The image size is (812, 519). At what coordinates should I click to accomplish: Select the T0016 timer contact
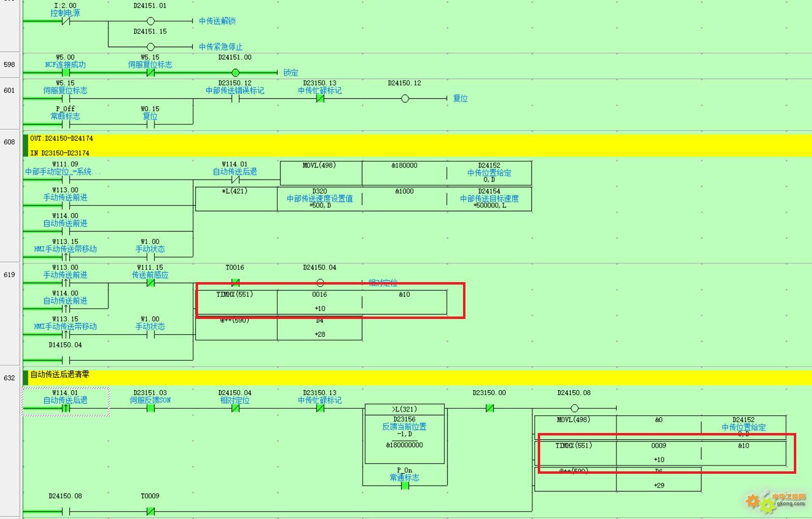235,283
